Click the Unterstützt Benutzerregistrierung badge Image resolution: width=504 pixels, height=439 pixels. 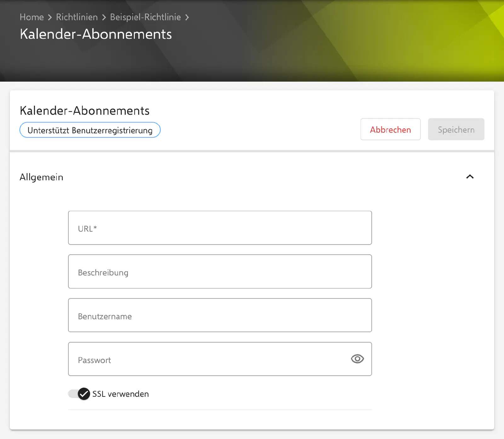coord(90,130)
